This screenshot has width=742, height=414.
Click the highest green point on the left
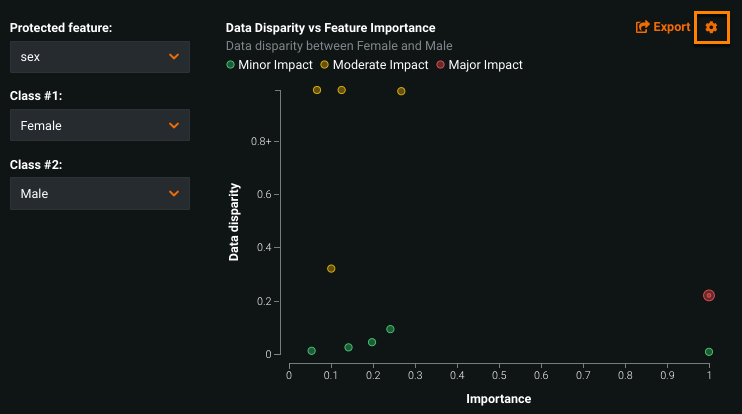click(x=390, y=329)
